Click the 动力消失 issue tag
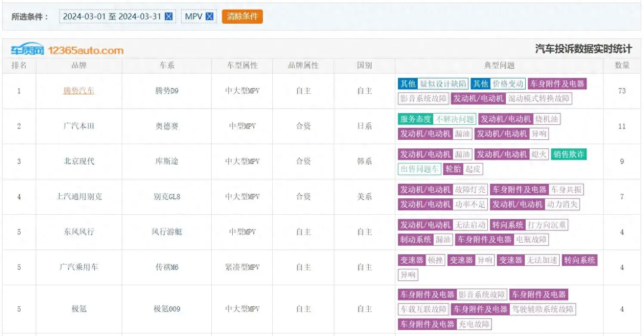Screen dimensions: 644x336 tap(562, 204)
